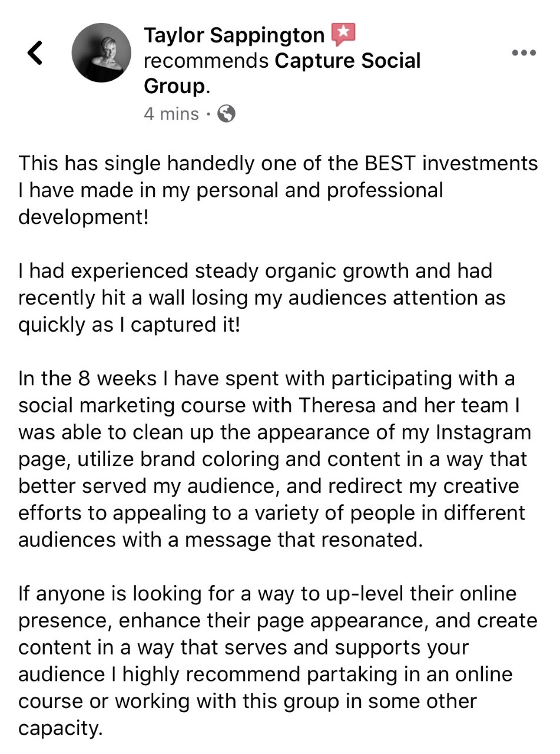Tap the line starting I had experienced steady
Viewport: 560px width, 754px height.
[255, 271]
